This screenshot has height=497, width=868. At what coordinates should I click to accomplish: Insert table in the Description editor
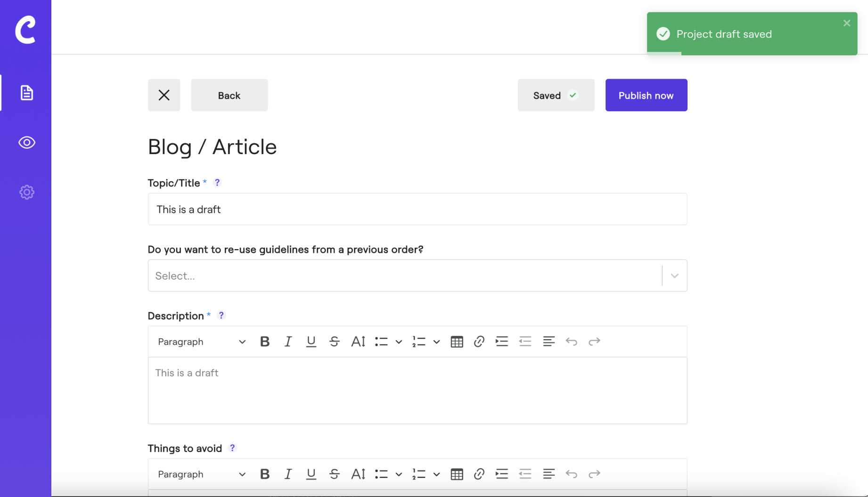[457, 342]
